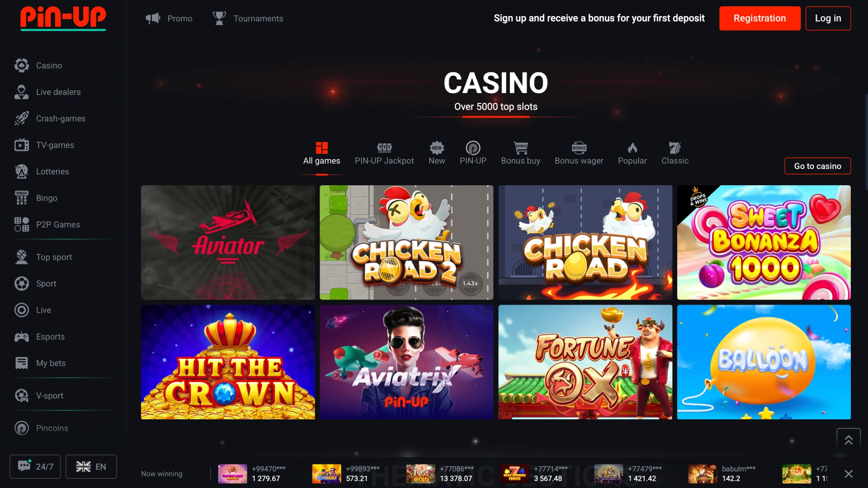Open the Sweet Bonanza 1000 game
868x488 pixels.
[764, 242]
